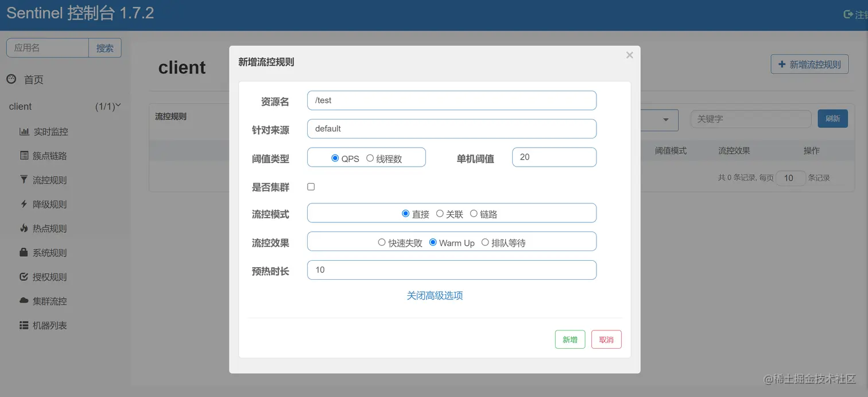Click the flame icon for 热点规则
The height and width of the screenshot is (397, 868).
tap(24, 228)
